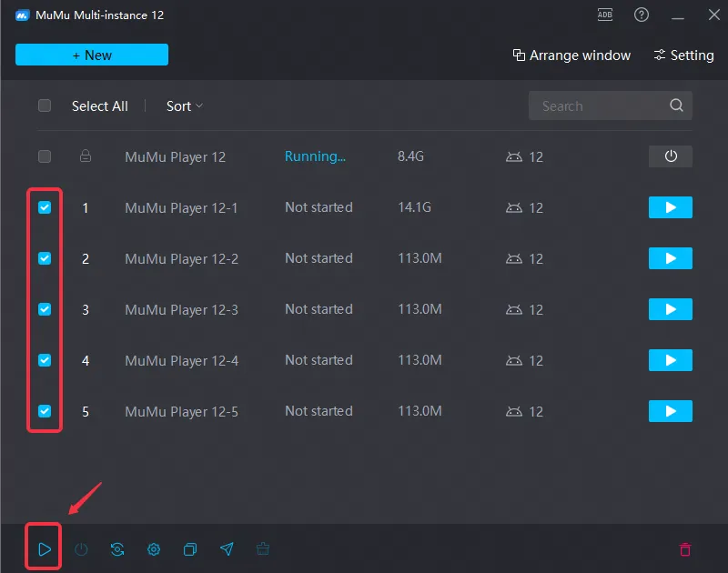
Task: Start MuMu Player 12-4 play button
Action: [670, 360]
